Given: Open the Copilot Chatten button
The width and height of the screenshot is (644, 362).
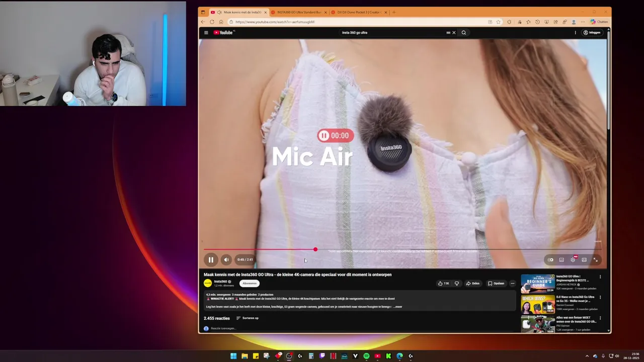Looking at the screenshot, I should tap(599, 22).
